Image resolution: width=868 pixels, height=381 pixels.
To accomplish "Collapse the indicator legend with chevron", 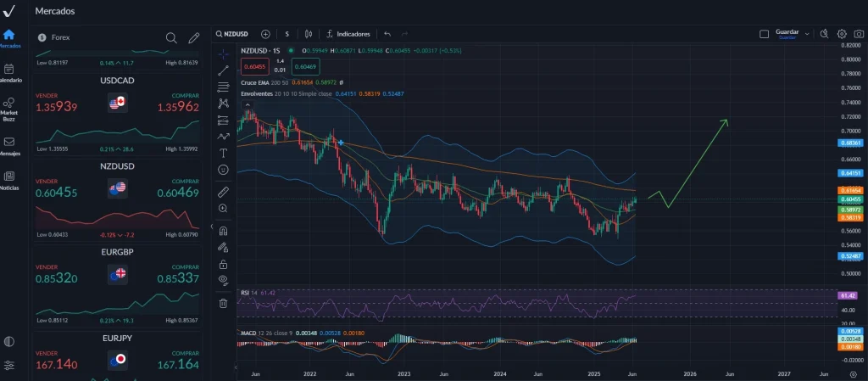I will click(248, 104).
